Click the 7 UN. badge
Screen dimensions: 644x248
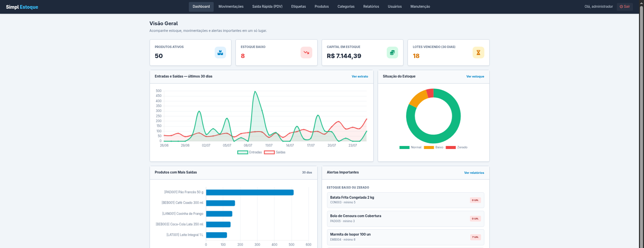pyautogui.click(x=475, y=237)
